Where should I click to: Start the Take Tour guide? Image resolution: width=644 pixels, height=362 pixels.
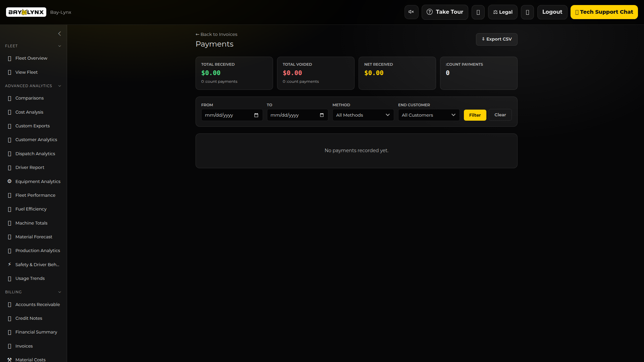pyautogui.click(x=444, y=12)
